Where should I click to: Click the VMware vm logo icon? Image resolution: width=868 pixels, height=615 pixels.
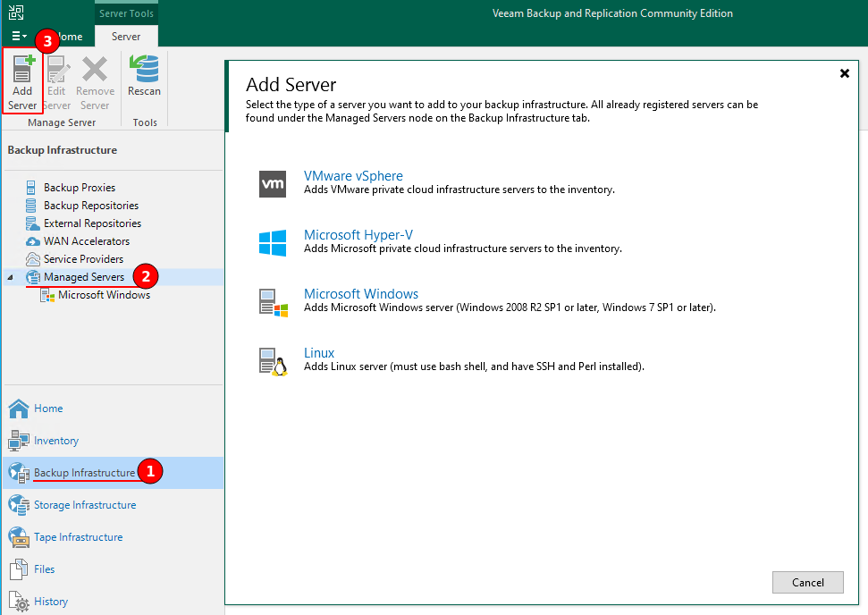pyautogui.click(x=273, y=184)
